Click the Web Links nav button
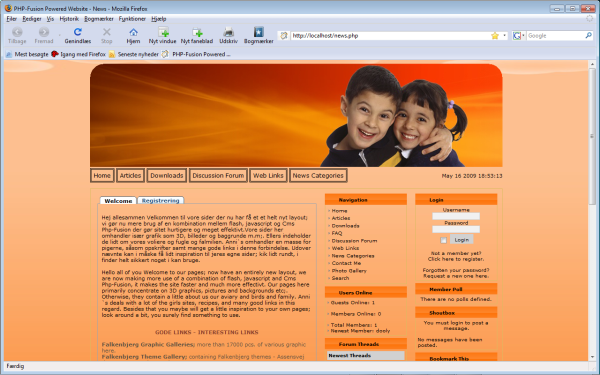 pyautogui.click(x=268, y=175)
